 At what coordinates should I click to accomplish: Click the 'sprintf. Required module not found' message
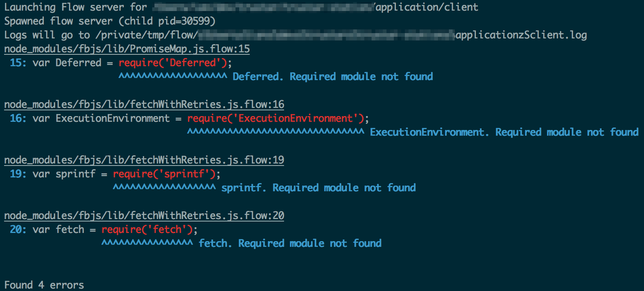pos(318,188)
